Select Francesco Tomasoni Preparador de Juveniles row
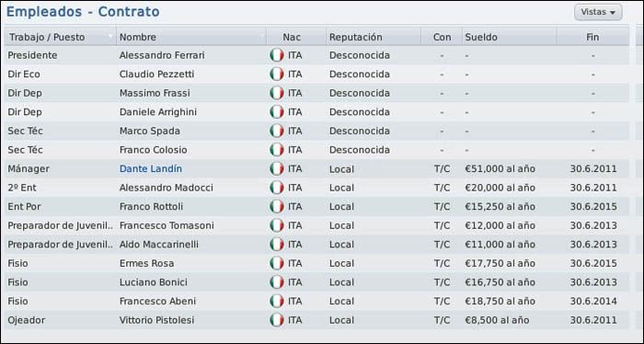This screenshot has height=344, width=644. click(x=316, y=225)
